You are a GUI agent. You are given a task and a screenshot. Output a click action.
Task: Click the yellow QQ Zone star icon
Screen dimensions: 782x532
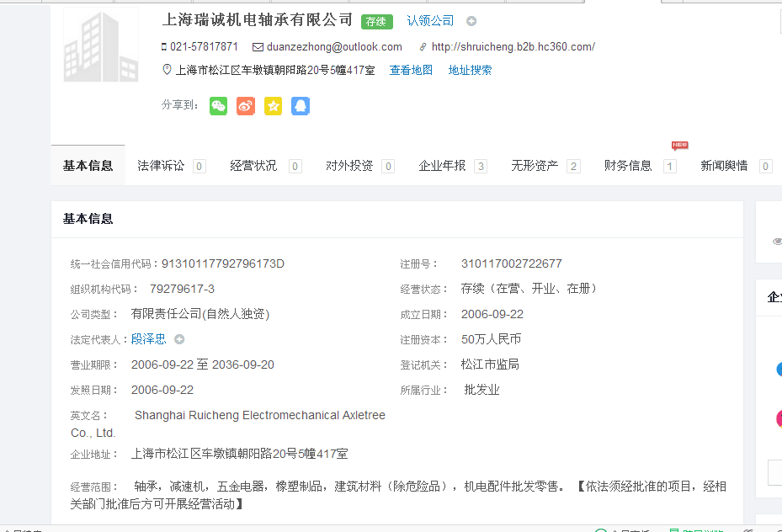[x=273, y=106]
